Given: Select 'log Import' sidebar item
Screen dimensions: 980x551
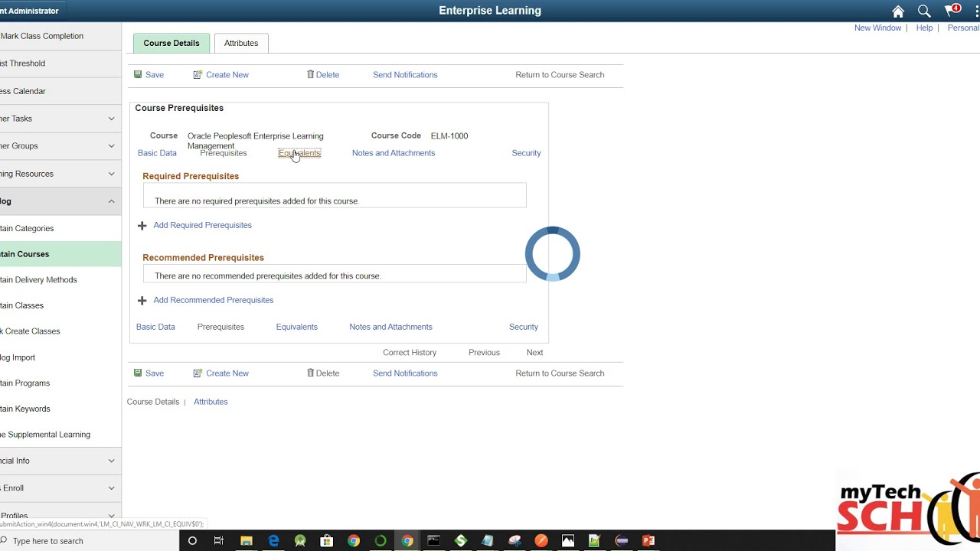Looking at the screenshot, I should (x=60, y=357).
